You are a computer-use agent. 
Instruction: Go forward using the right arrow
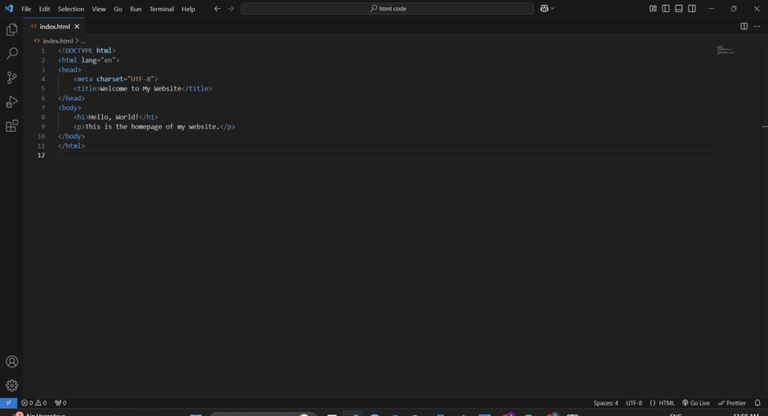[x=230, y=9]
